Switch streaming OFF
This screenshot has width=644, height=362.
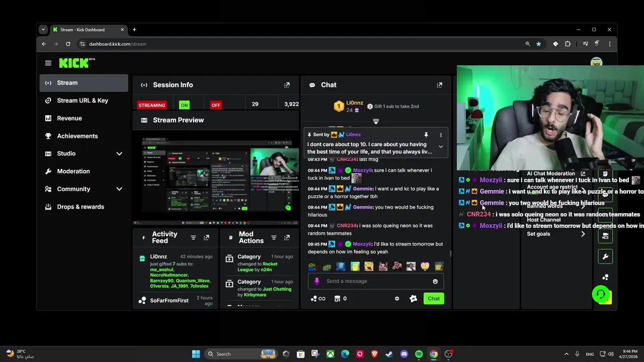point(216,105)
